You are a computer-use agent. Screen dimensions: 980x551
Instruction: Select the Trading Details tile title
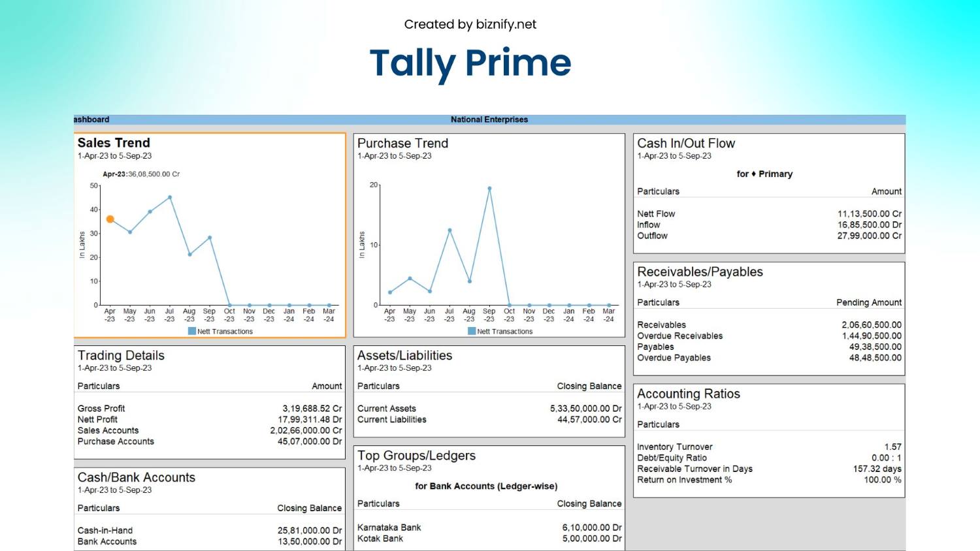[121, 355]
